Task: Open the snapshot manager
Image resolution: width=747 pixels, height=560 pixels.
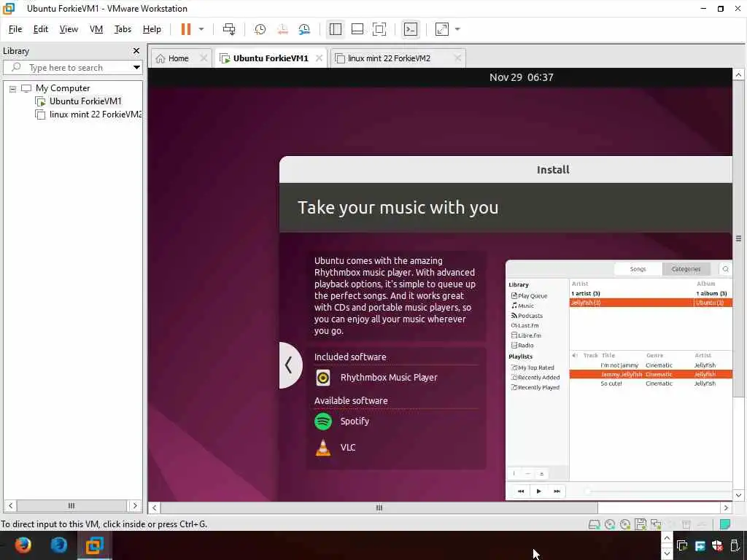Action: [x=304, y=29]
